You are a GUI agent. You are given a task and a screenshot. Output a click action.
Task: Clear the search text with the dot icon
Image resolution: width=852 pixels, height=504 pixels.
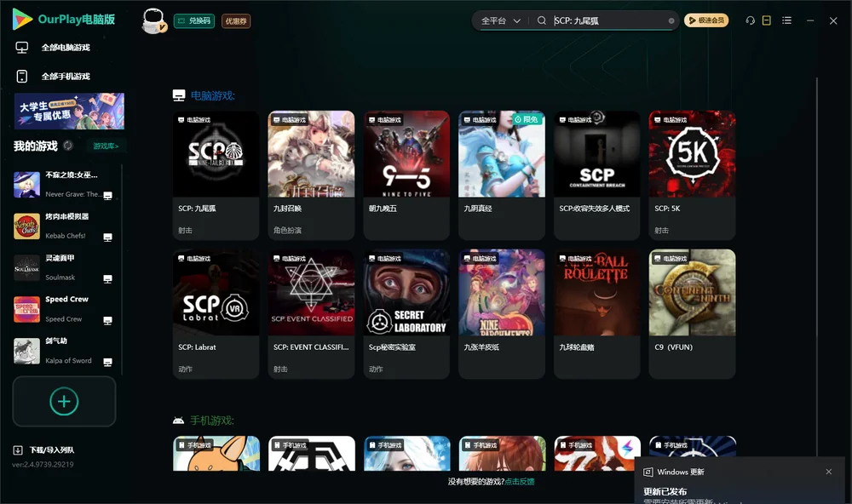(x=671, y=21)
